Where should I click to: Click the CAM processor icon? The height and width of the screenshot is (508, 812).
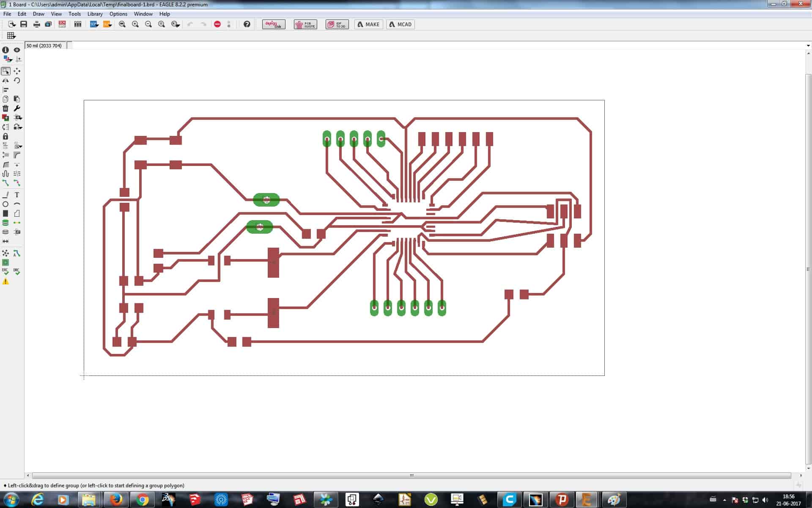(x=48, y=24)
